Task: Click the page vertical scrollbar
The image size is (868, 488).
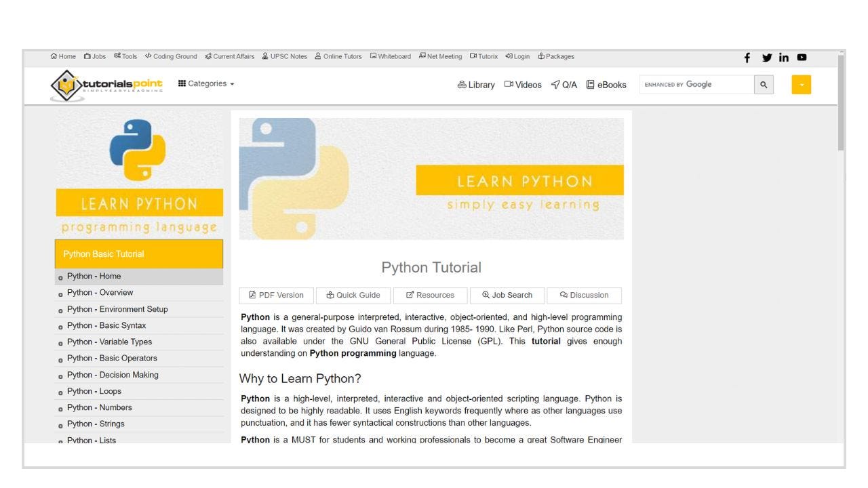Action: click(842, 102)
